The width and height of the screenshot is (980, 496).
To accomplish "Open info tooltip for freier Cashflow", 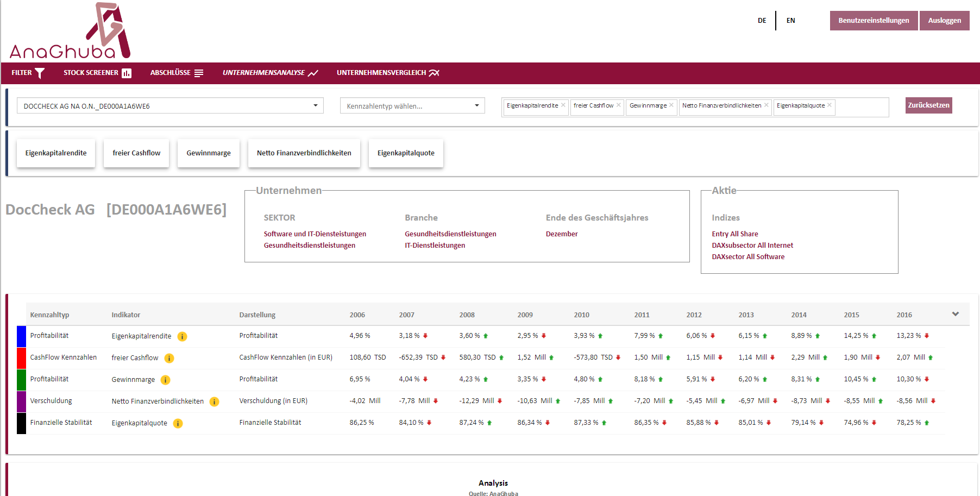I will point(169,358).
